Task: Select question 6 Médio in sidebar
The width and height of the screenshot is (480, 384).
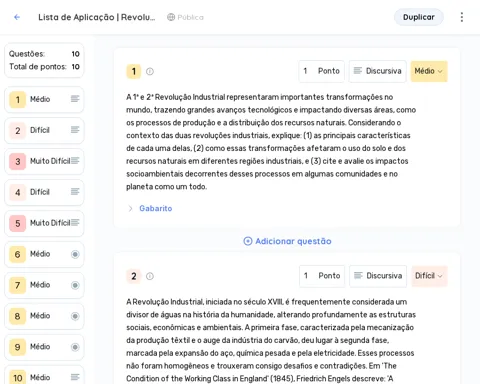Action: coord(44,254)
